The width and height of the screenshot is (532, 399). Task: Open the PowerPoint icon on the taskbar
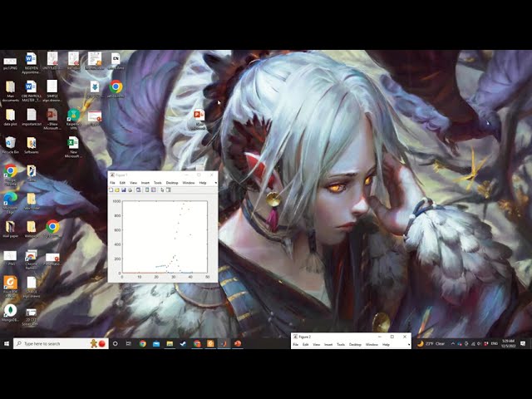click(238, 343)
